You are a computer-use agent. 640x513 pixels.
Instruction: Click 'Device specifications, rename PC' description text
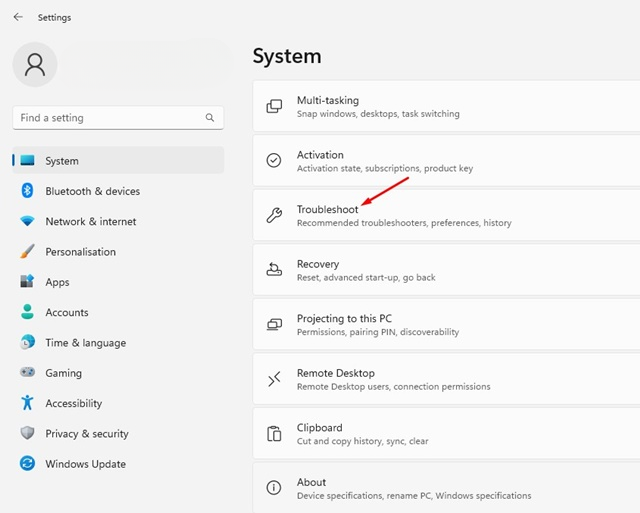coord(414,495)
